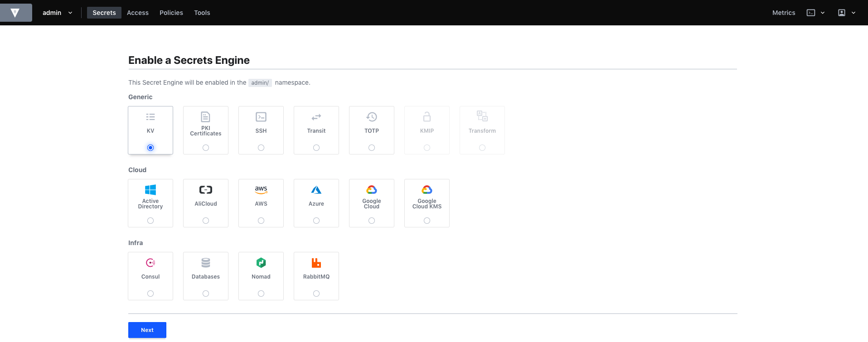Click the SSH terminal icon
This screenshot has height=342, width=868.
261,117
